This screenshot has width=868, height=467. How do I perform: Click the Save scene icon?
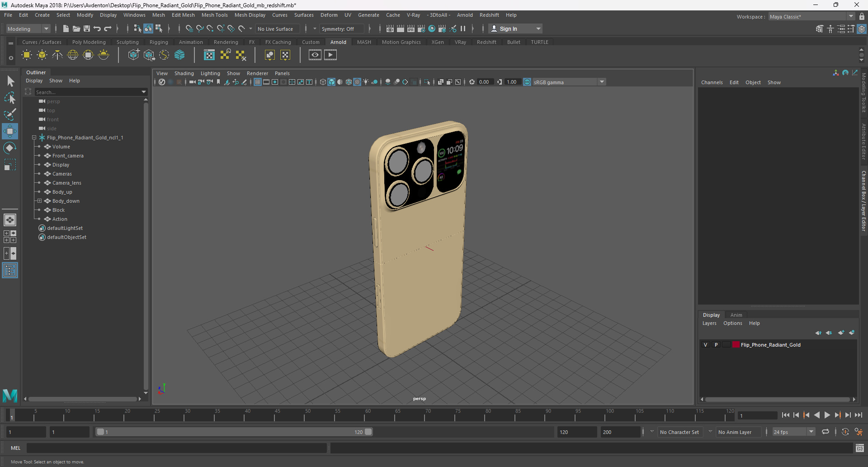click(87, 29)
